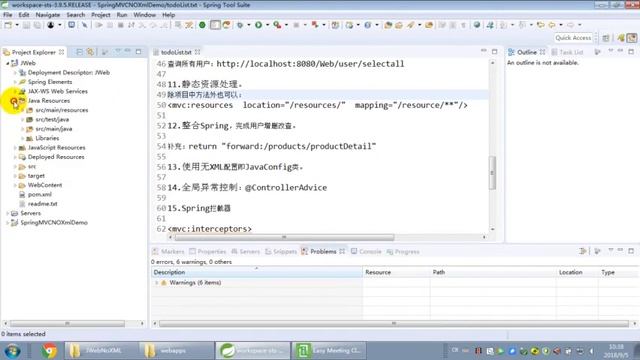This screenshot has height=360, width=640.
Task: Click the Open Perspective icon
Action: click(606, 38)
